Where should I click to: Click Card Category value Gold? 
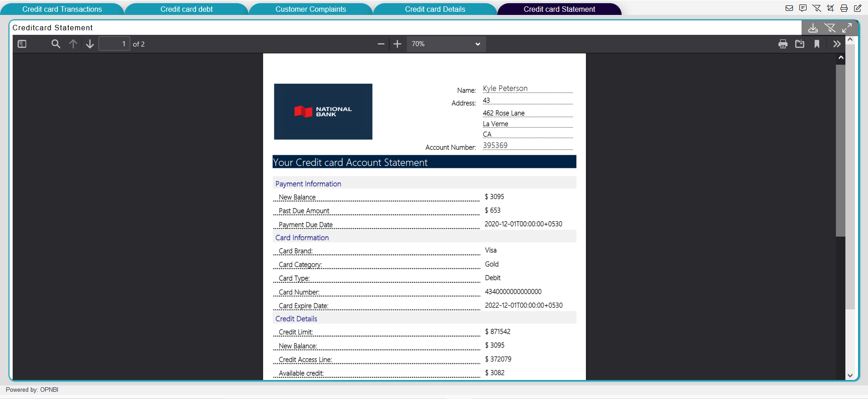[492, 264]
